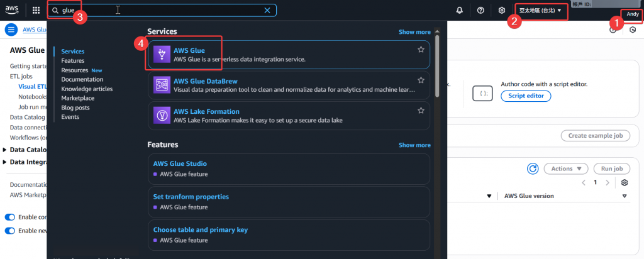Show more Features results
Image resolution: width=644 pixels, height=259 pixels.
[x=414, y=145]
